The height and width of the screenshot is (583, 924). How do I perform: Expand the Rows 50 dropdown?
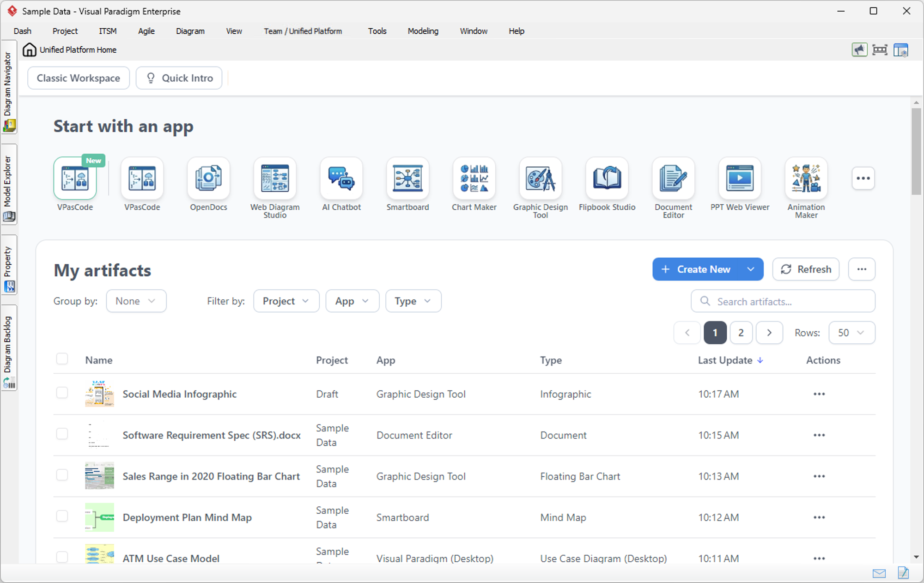[851, 333]
